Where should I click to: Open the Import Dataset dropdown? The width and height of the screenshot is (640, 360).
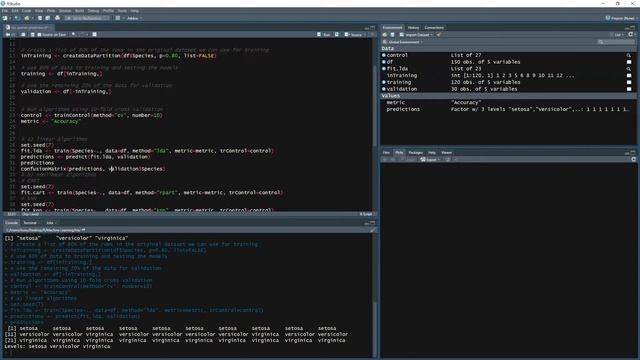416,35
